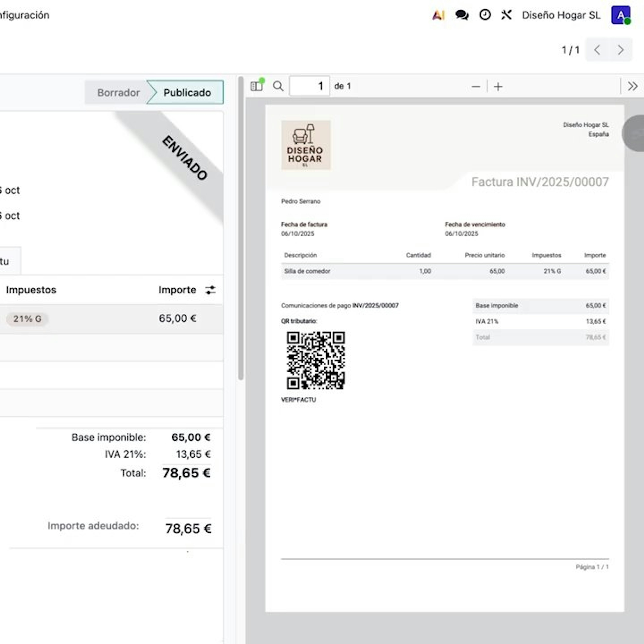The height and width of the screenshot is (644, 644).
Task: Open the PDF viewer tools chevrons
Action: point(632,86)
